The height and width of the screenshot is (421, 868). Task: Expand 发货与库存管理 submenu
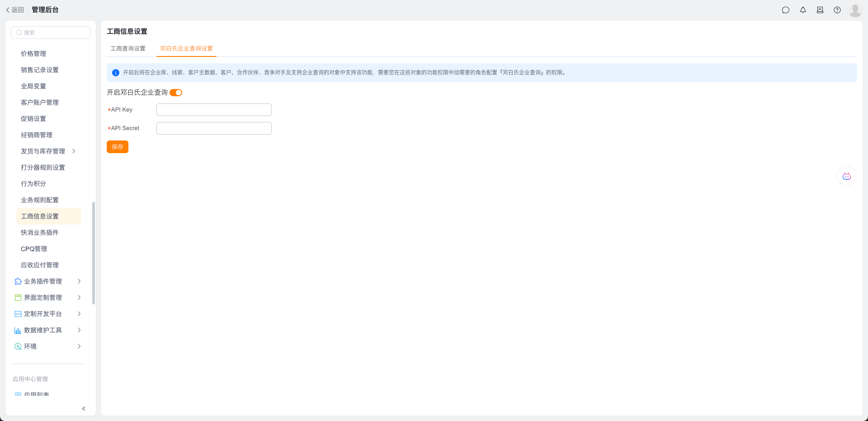[74, 151]
